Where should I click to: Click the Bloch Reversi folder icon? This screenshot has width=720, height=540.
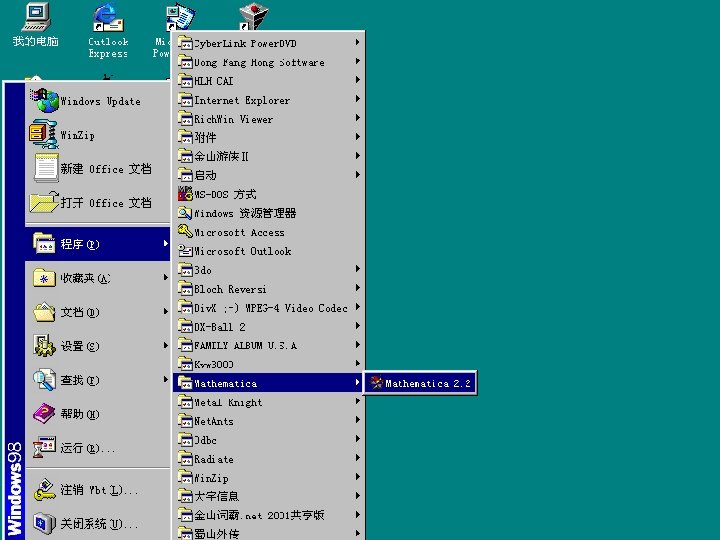pyautogui.click(x=185, y=289)
